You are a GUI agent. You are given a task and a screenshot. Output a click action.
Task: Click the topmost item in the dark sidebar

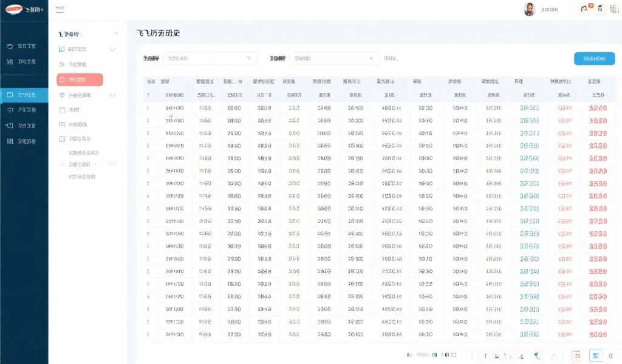tap(22, 46)
